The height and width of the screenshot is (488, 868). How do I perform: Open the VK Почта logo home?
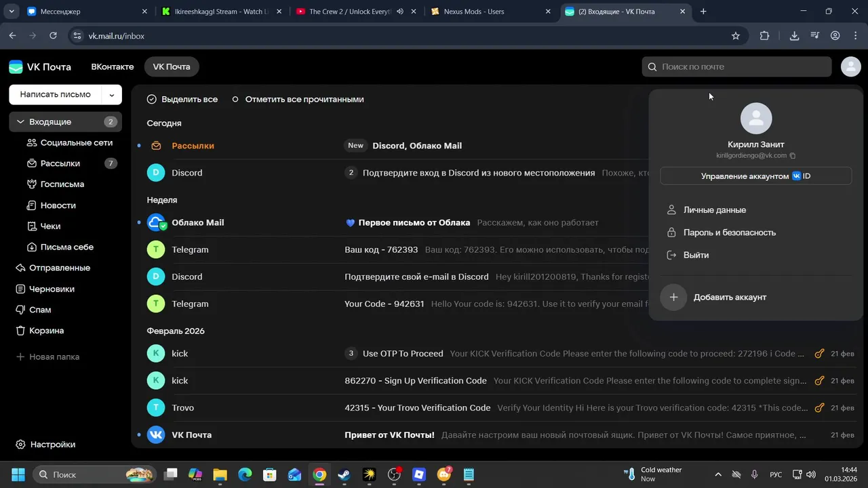(x=40, y=67)
